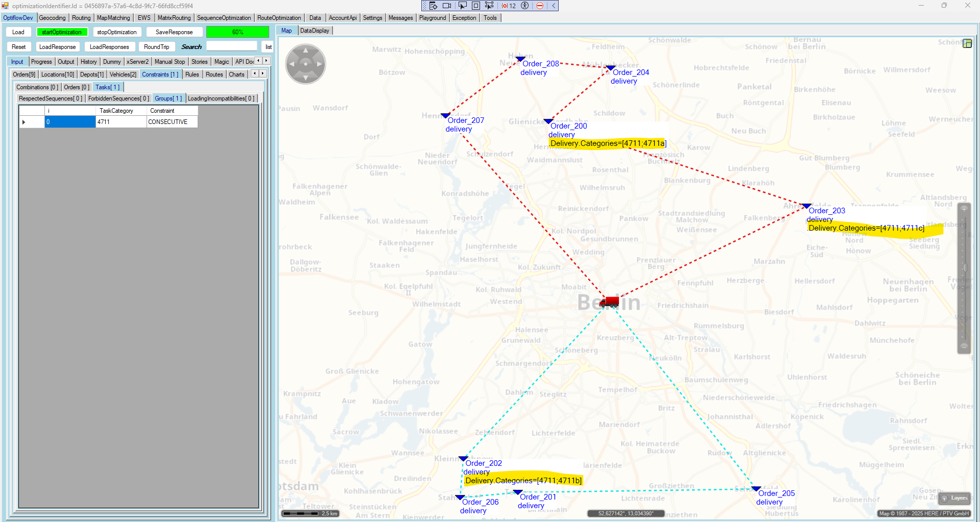980x522 pixels.
Task: Click the red stop circle in debug toolbar
Action: coord(540,6)
